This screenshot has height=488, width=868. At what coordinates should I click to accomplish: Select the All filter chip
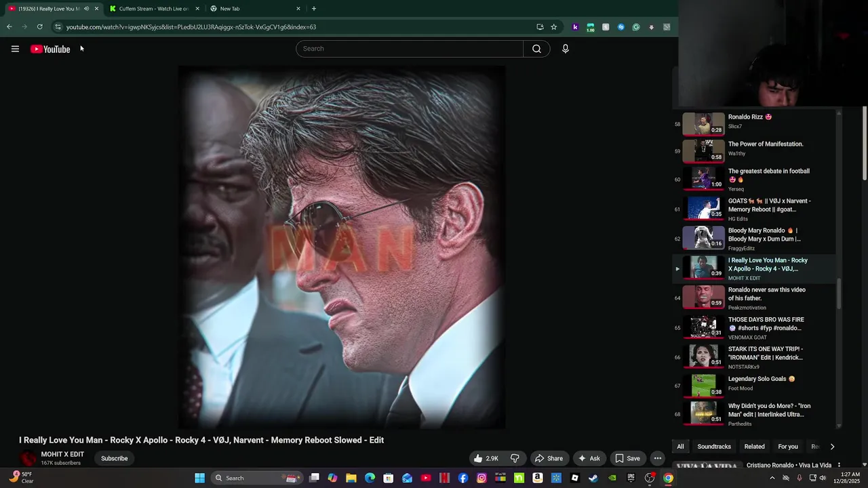pos(680,447)
